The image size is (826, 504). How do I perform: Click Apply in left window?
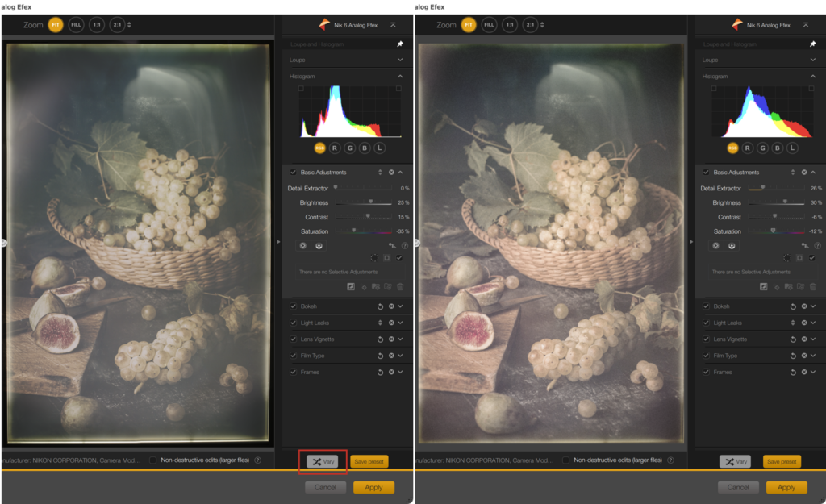374,487
